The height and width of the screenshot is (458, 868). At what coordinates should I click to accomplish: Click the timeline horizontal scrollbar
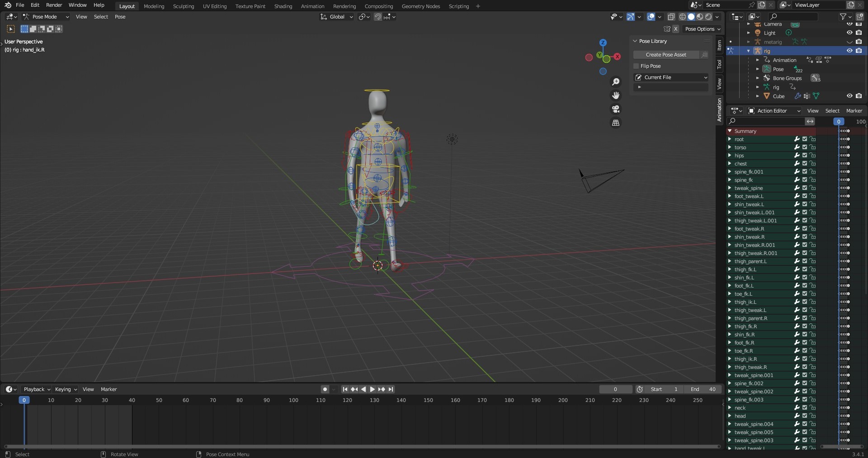click(x=362, y=447)
